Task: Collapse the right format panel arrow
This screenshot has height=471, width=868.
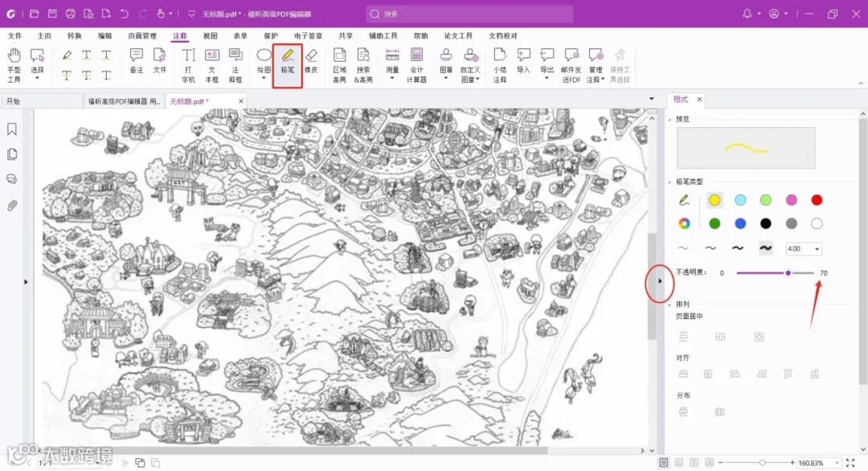Action: point(660,281)
